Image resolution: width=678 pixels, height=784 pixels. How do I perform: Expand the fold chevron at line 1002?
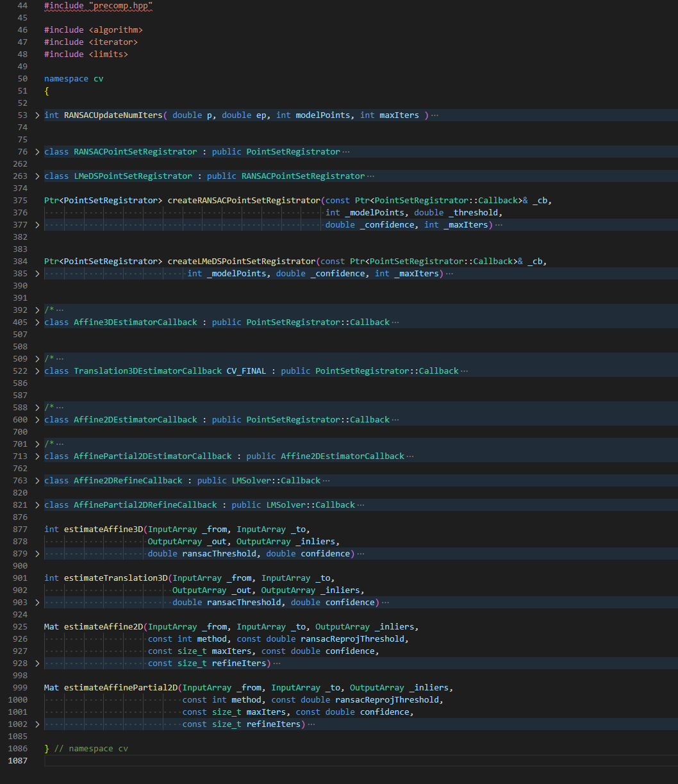coord(37,724)
